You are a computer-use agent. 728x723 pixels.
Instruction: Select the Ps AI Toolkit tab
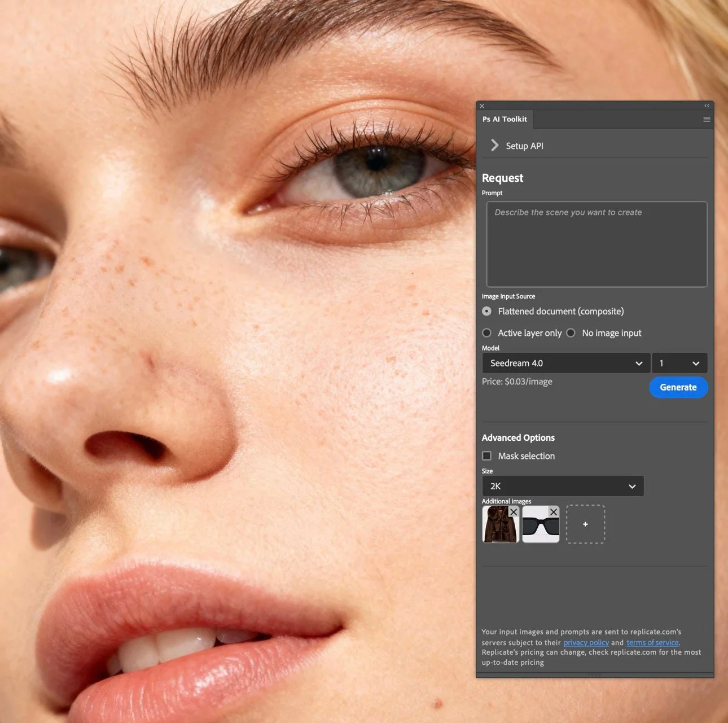(x=505, y=119)
